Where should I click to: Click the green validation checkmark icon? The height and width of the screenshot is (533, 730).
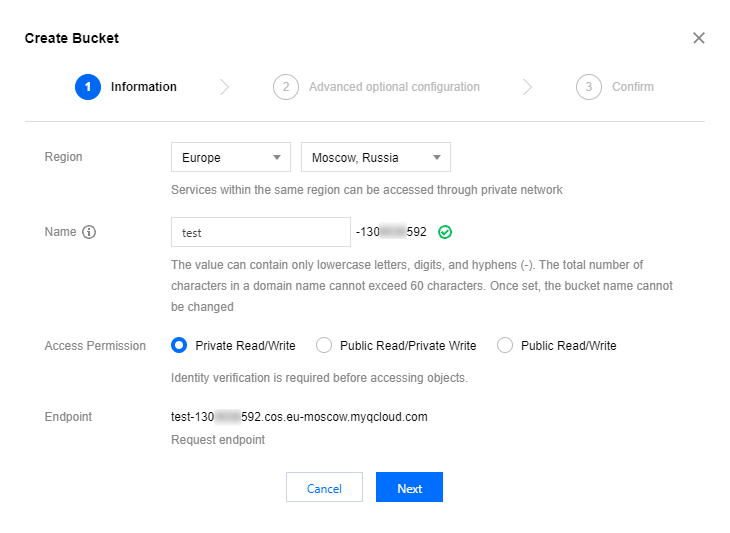coord(445,232)
